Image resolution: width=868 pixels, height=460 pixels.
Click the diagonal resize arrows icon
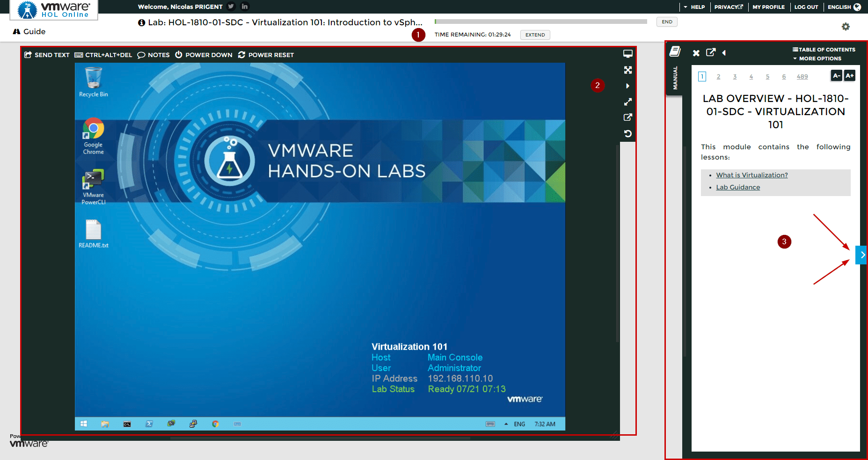(628, 102)
